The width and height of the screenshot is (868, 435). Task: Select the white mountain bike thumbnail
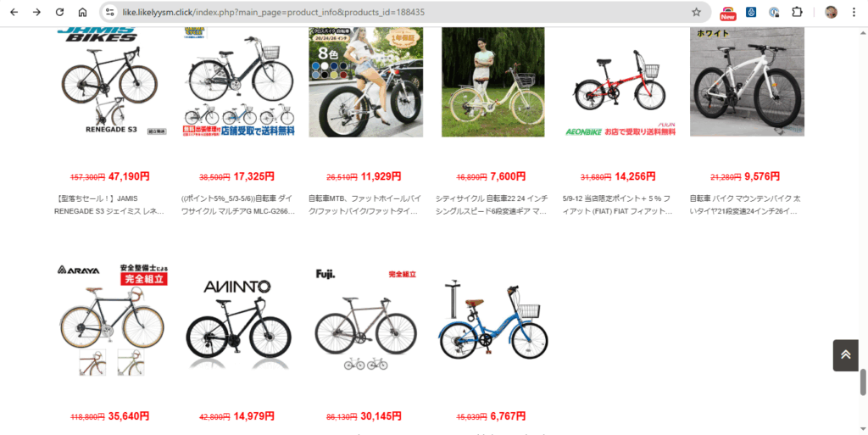(x=747, y=82)
